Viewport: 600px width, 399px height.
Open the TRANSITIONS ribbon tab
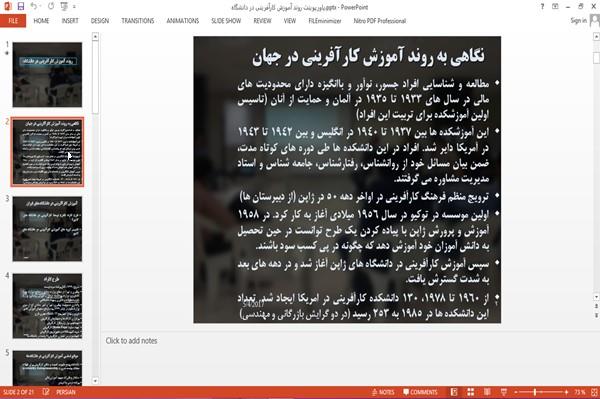(138, 21)
